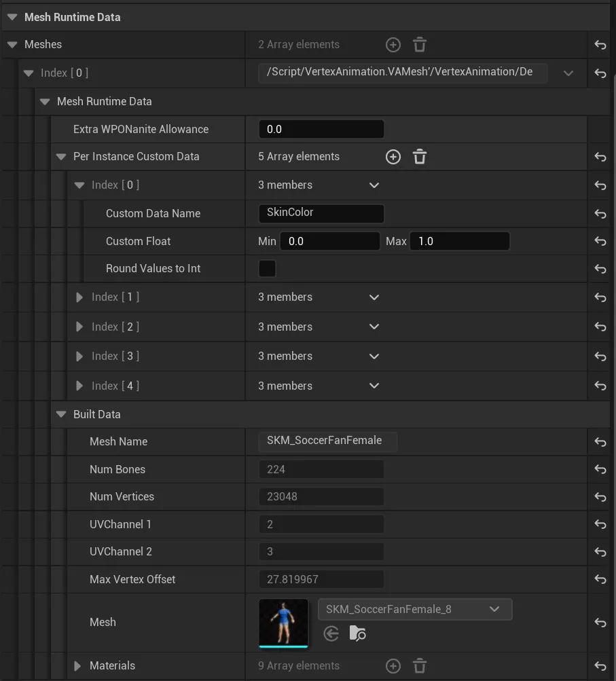Empty the Materials array with the trash icon
Image resolution: width=616 pixels, height=681 pixels.
click(419, 666)
